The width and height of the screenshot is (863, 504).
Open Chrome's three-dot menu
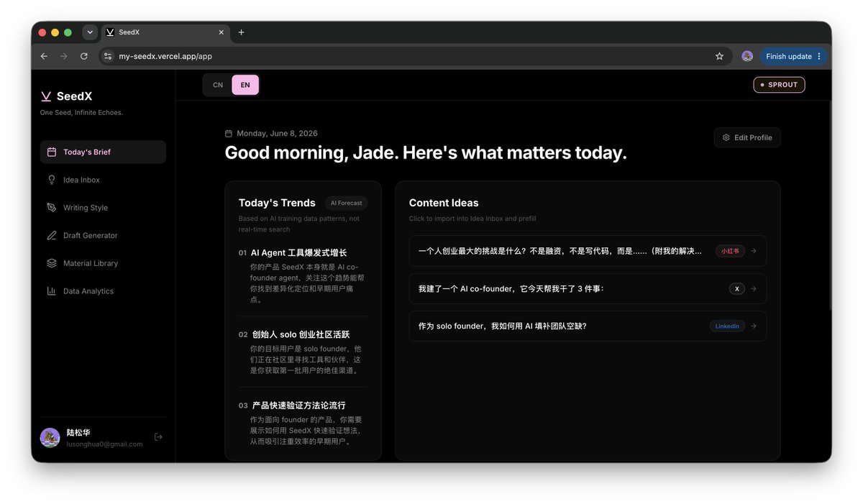[819, 56]
